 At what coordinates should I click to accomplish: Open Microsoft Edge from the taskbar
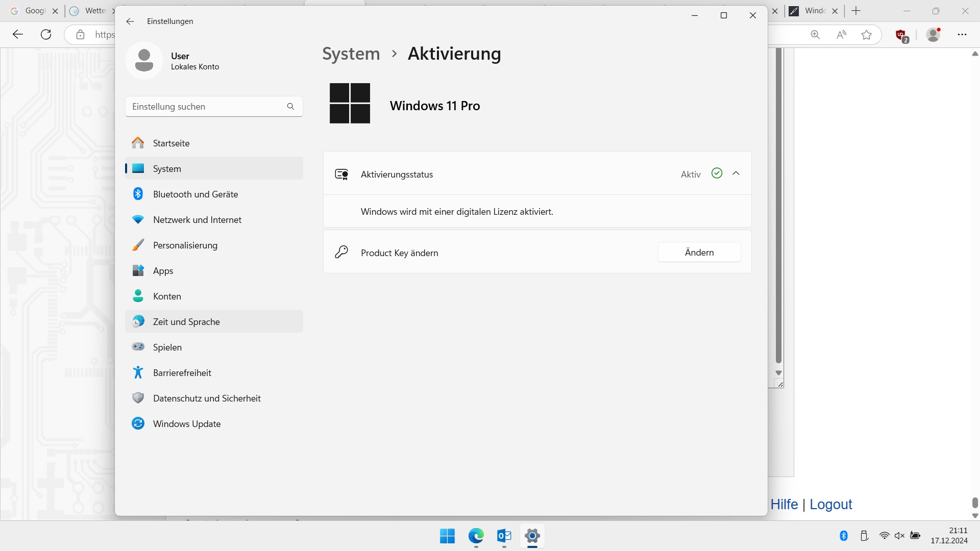tap(476, 536)
